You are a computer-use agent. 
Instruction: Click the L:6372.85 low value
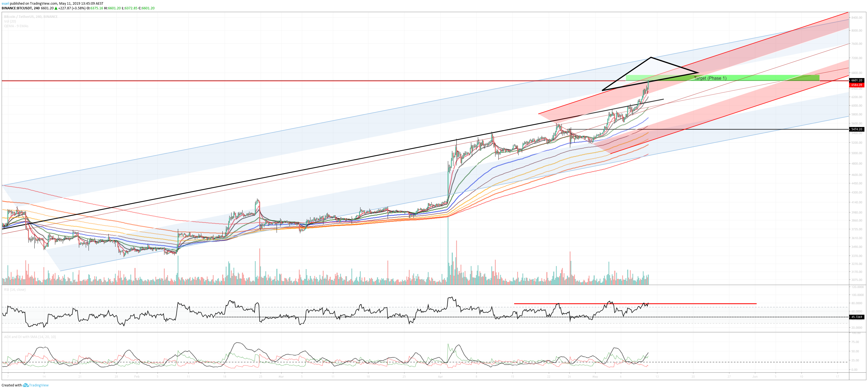[130, 8]
